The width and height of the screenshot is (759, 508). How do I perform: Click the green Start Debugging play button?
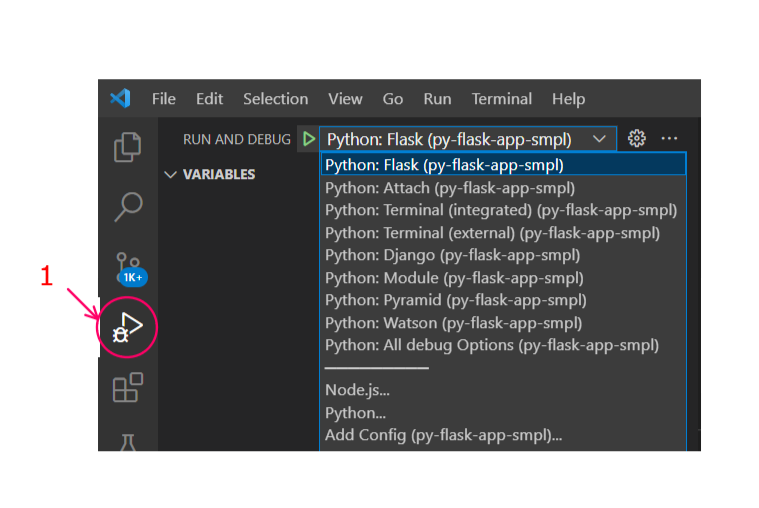pos(309,139)
